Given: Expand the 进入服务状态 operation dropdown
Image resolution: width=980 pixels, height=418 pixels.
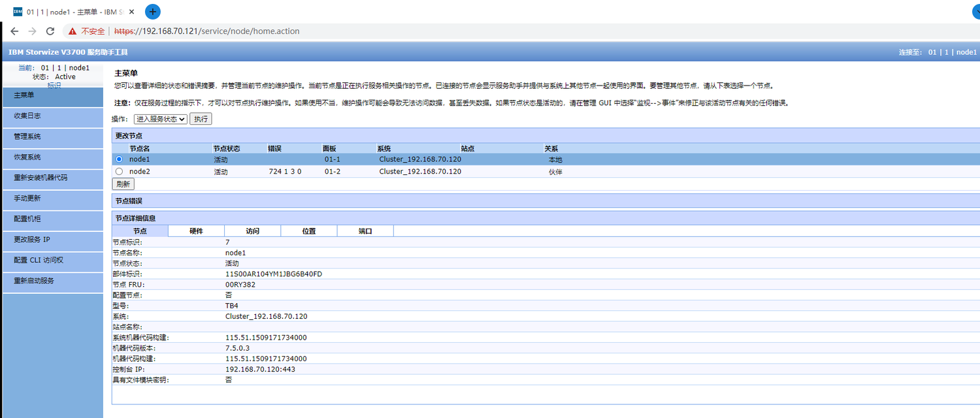Looking at the screenshot, I should (x=160, y=119).
